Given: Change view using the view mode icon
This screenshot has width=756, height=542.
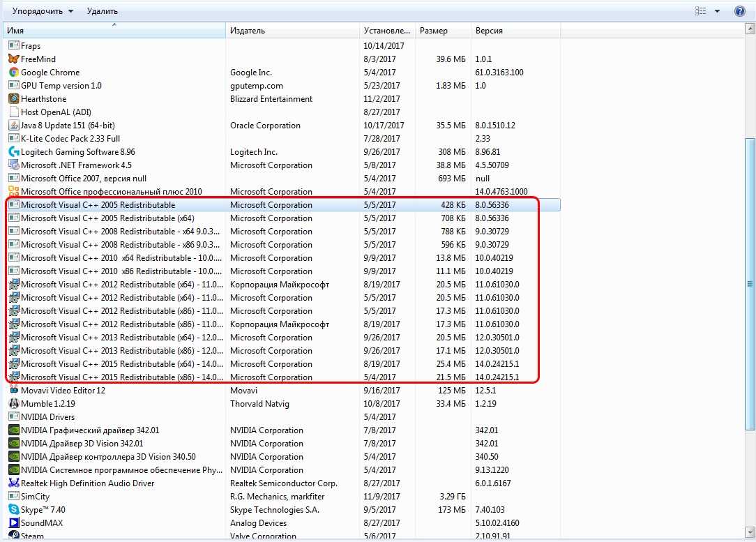Looking at the screenshot, I should (x=701, y=11).
